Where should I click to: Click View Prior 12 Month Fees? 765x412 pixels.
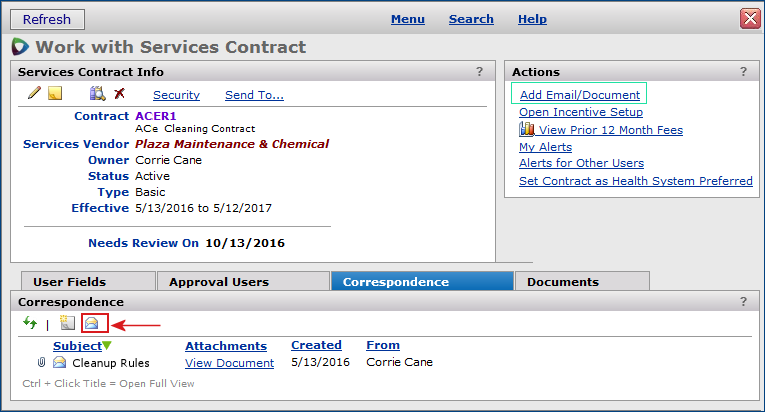[x=611, y=130]
